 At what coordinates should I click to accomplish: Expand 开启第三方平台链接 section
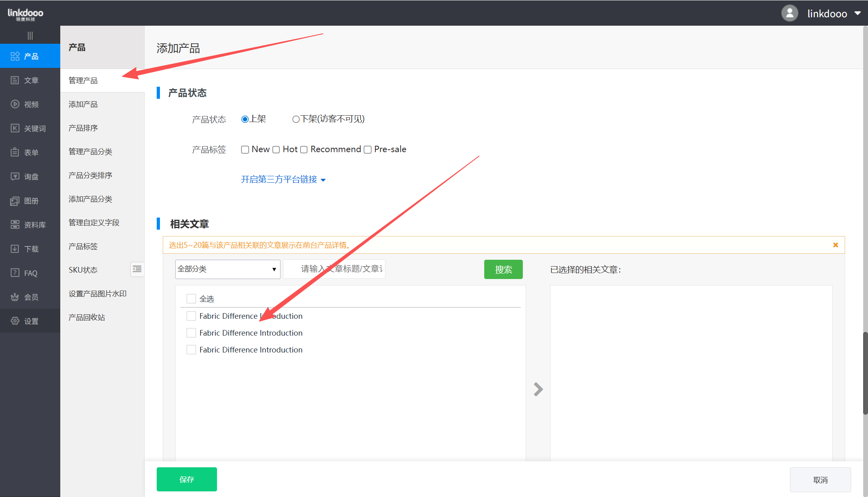[283, 179]
